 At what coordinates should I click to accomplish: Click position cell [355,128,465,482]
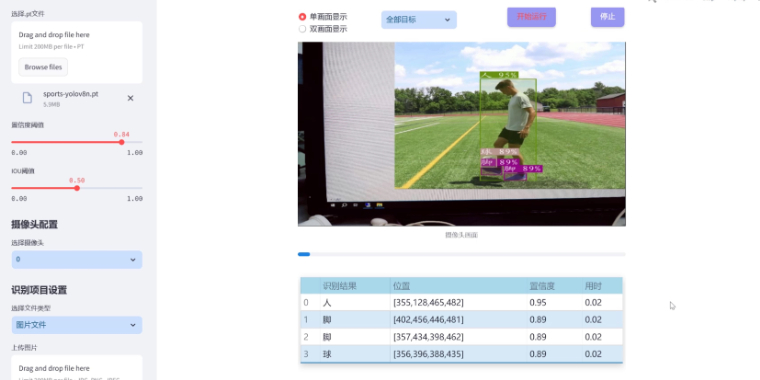(459, 302)
